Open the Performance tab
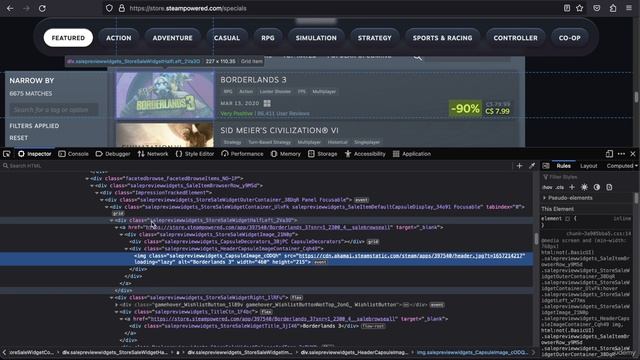Image resolution: width=640 pixels, height=360 pixels. point(242,154)
